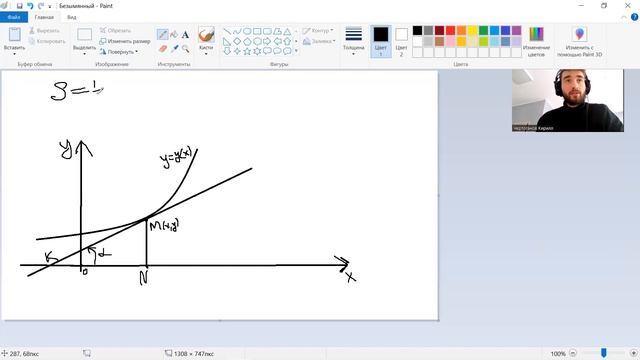The width and height of the screenshot is (640, 360).
Task: Select the Fill with color bucket tool
Action: tap(174, 34)
